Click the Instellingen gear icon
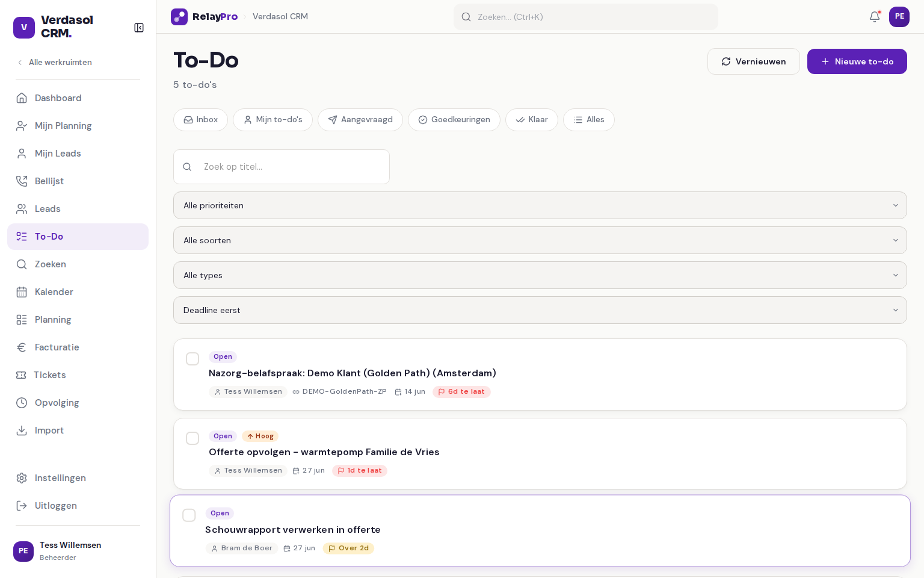Screen dimensions: 924x578 click(22, 478)
